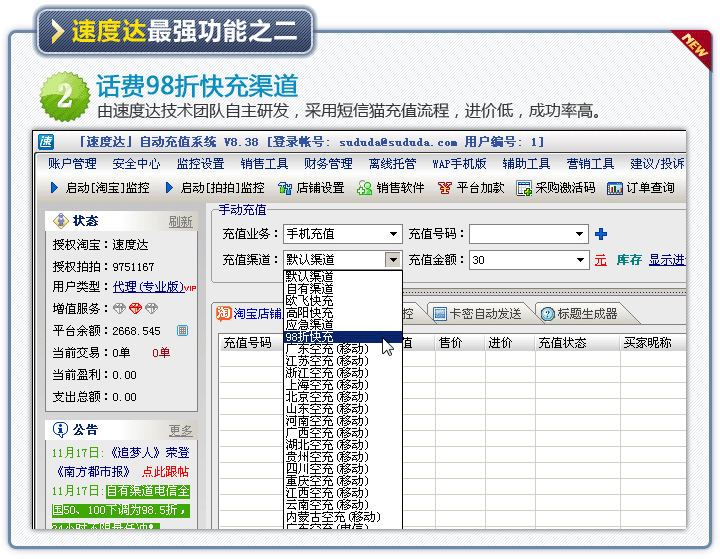This screenshot has width=720, height=559.
Task: Click the blue plus icon beside 充值号码
Action: pos(601,234)
